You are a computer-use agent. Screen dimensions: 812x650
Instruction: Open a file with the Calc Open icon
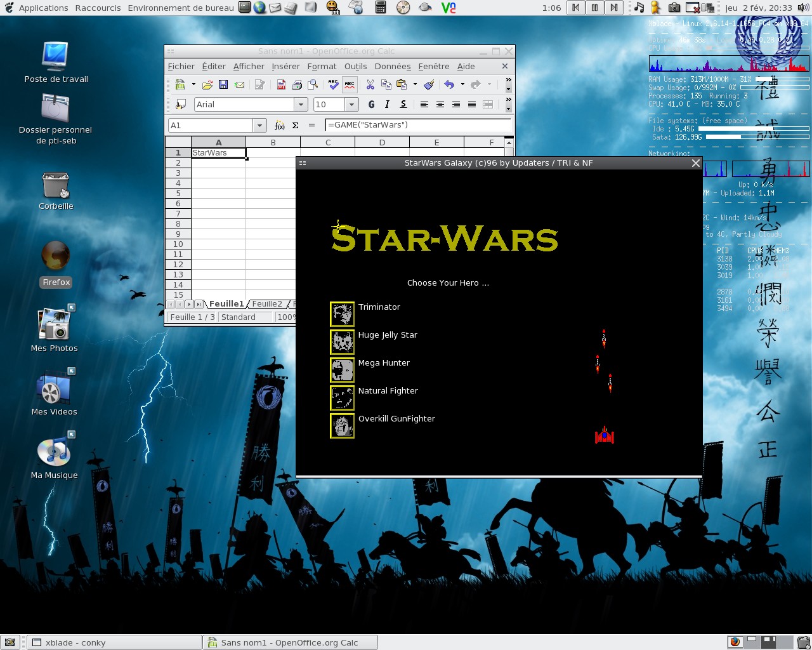(x=207, y=84)
